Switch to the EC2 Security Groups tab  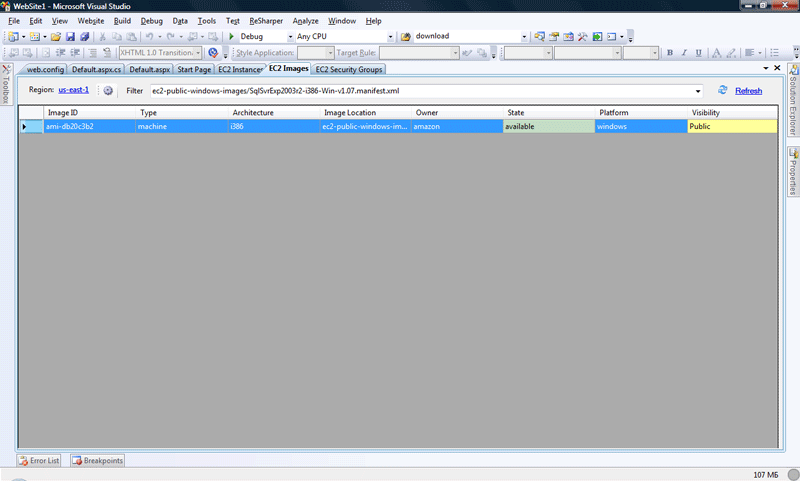[x=349, y=69]
